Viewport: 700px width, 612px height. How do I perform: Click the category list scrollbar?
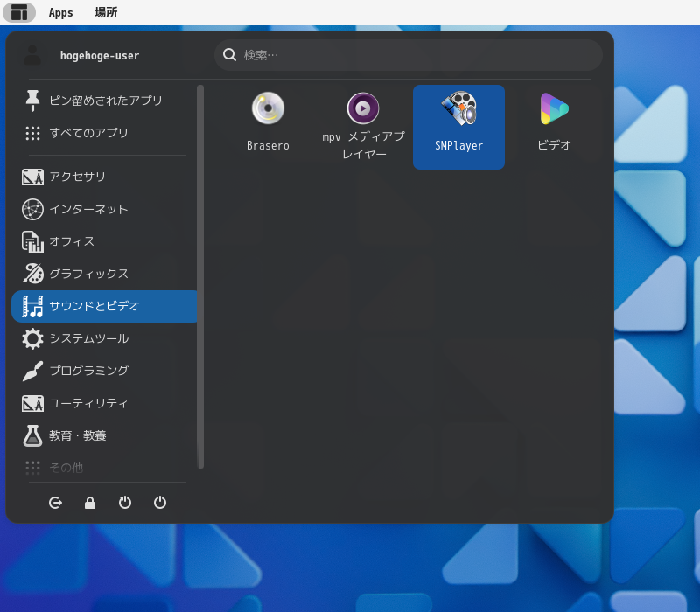[x=200, y=277]
